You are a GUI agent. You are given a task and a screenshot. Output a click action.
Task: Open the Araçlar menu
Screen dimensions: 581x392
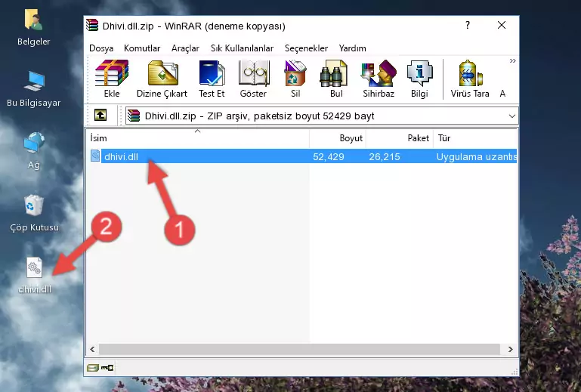pos(185,48)
